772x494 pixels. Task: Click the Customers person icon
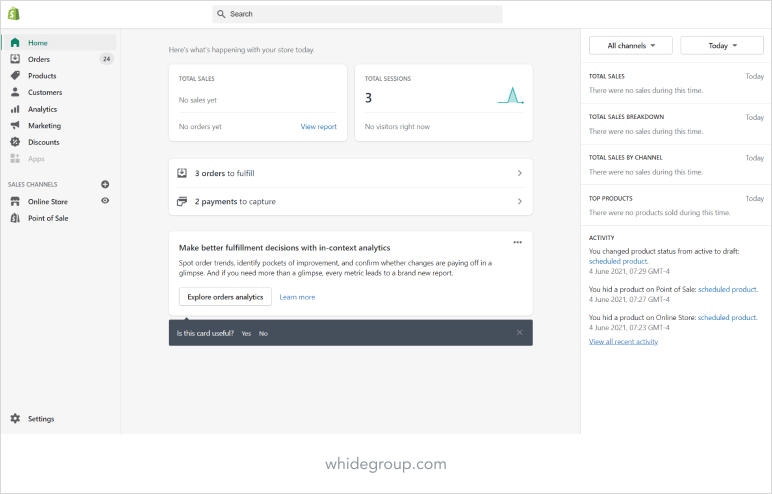(x=15, y=92)
